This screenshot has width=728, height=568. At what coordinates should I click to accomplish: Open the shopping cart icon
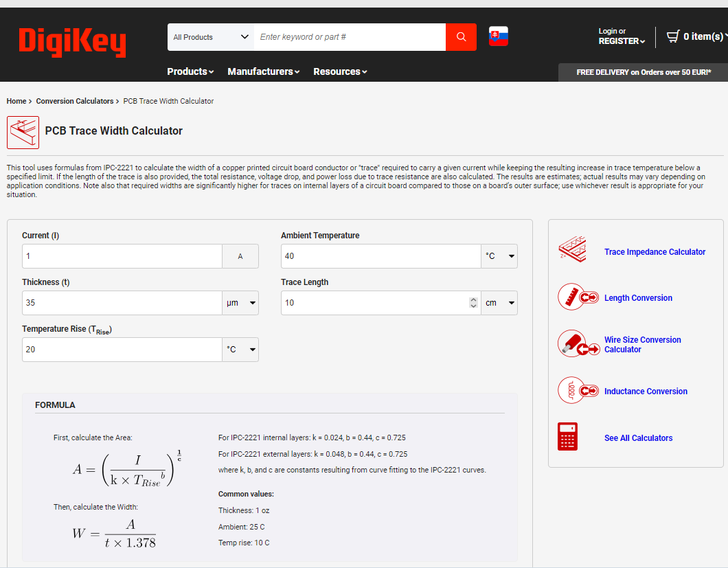[673, 36]
